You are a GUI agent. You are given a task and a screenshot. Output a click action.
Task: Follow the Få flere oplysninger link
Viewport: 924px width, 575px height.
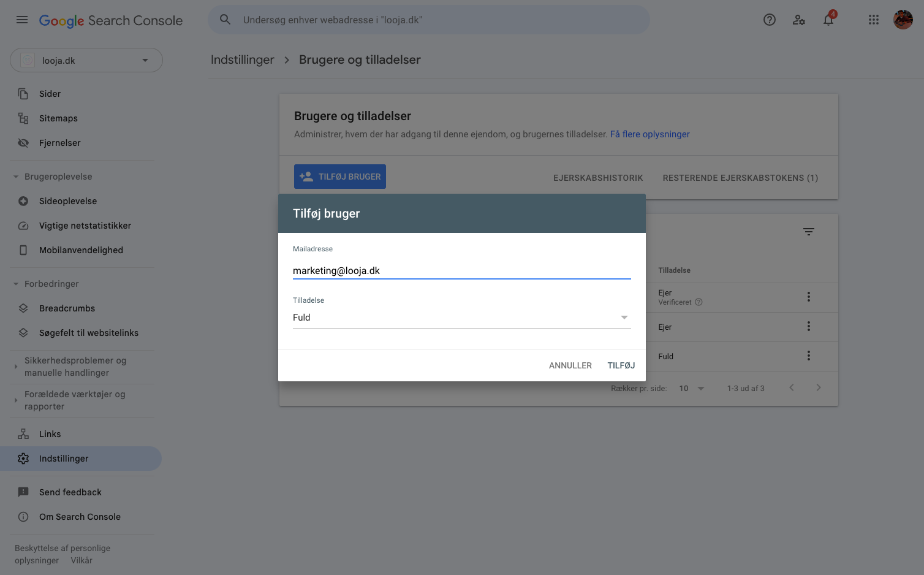click(x=650, y=134)
